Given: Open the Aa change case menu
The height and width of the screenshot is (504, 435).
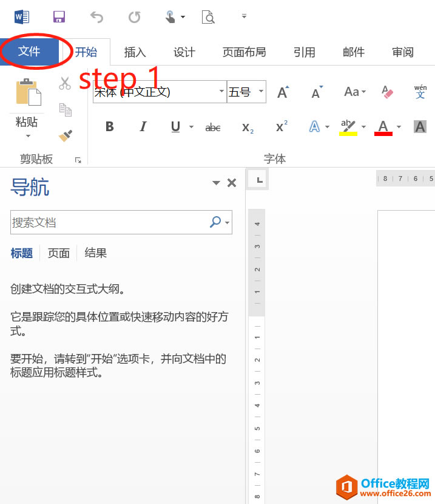Looking at the screenshot, I should (x=354, y=92).
